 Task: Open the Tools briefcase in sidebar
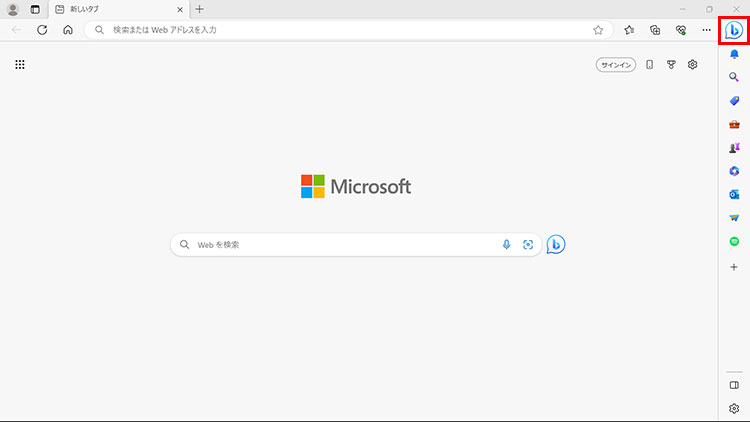coord(734,124)
